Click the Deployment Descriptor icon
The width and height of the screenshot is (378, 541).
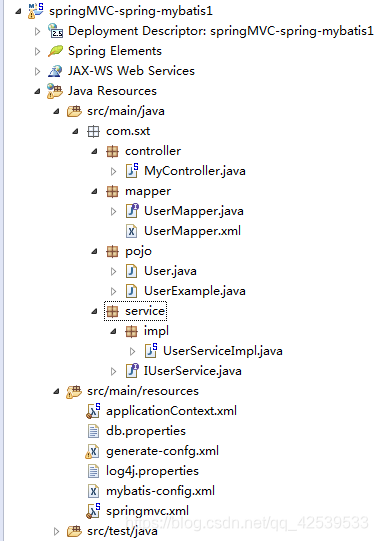tap(55, 31)
